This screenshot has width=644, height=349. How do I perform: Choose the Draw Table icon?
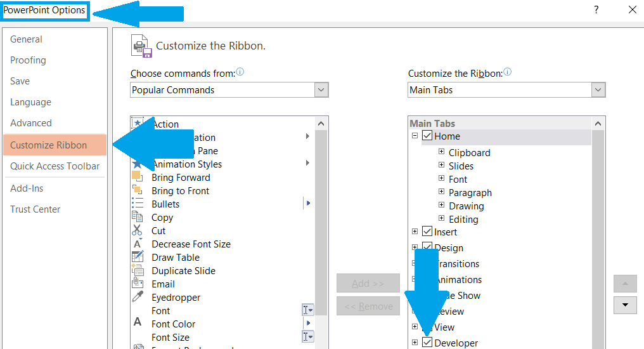[137, 257]
